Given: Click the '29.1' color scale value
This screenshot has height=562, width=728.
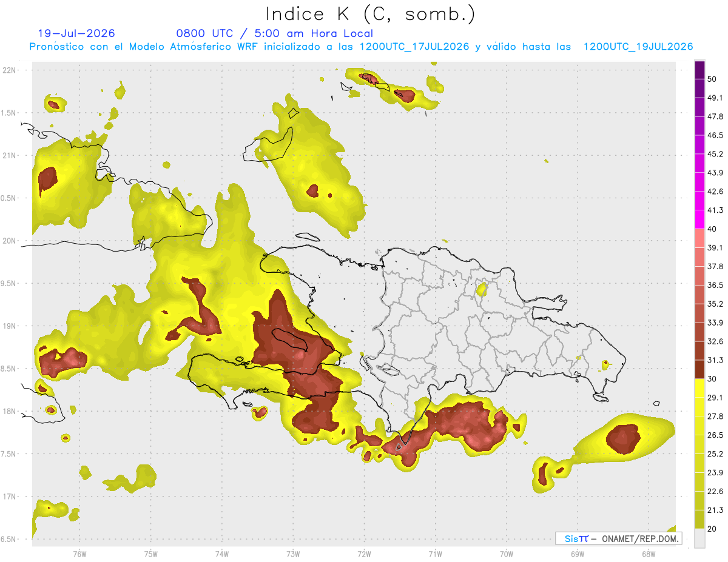Looking at the screenshot, I should click(x=715, y=398).
